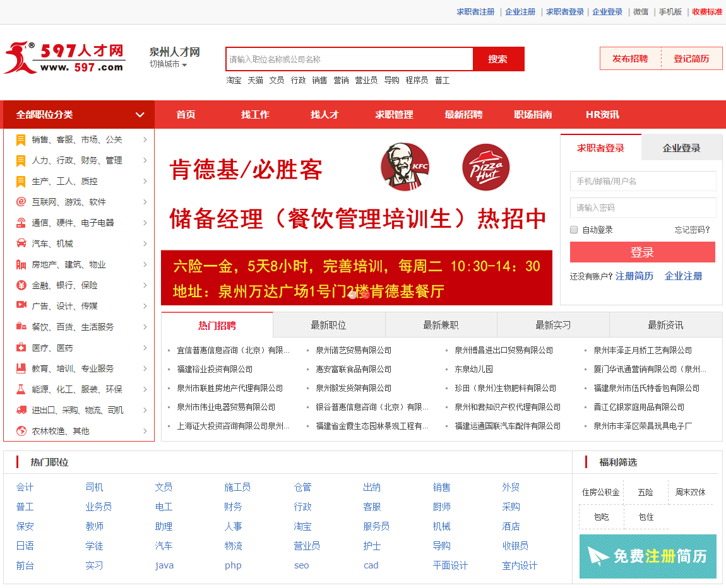Click the Pizza Hut logo in the banner
Screen dimensions: 726x588
[x=485, y=167]
